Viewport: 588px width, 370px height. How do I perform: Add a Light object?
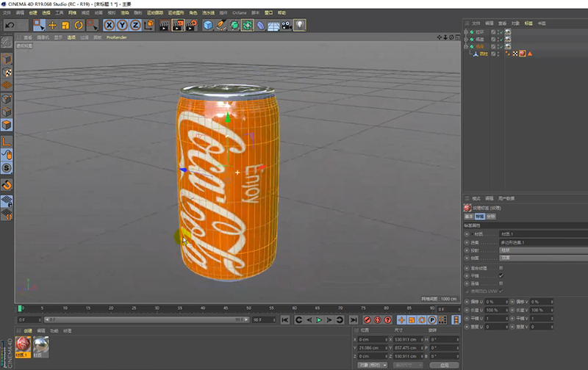coord(300,25)
